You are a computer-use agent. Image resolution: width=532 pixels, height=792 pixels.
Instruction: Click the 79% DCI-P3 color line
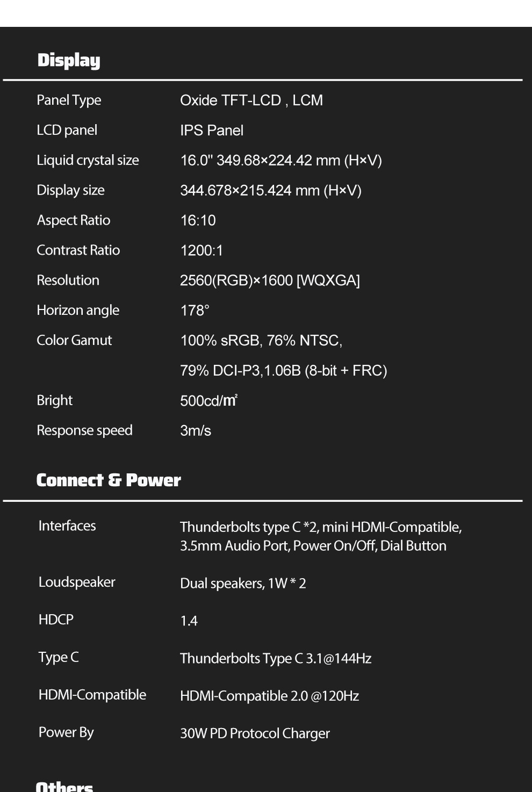coord(283,371)
